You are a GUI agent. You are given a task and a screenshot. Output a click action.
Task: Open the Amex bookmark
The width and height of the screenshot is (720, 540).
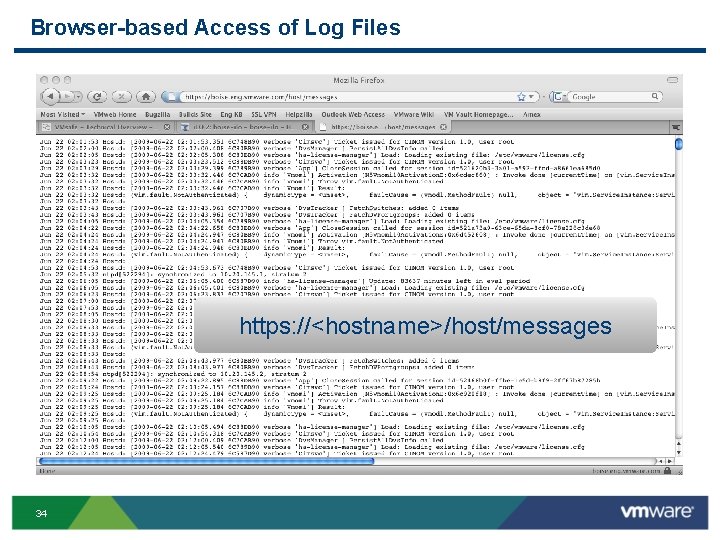(531, 114)
